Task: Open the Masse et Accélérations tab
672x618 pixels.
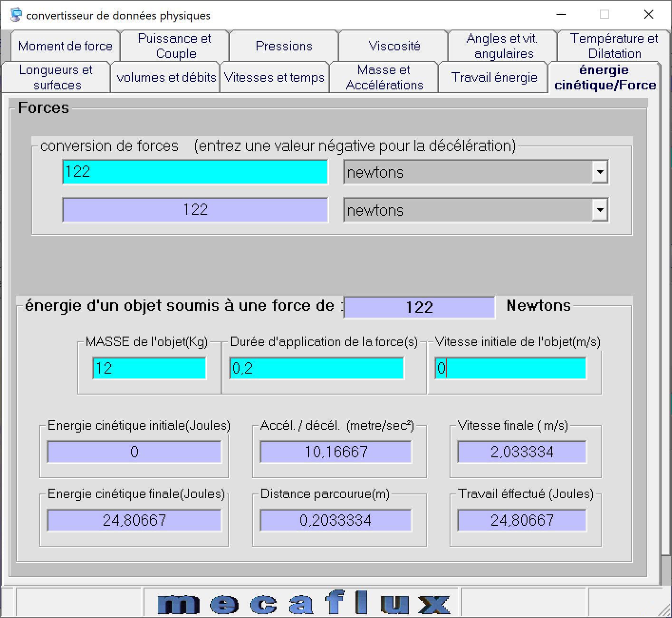Action: point(383,77)
